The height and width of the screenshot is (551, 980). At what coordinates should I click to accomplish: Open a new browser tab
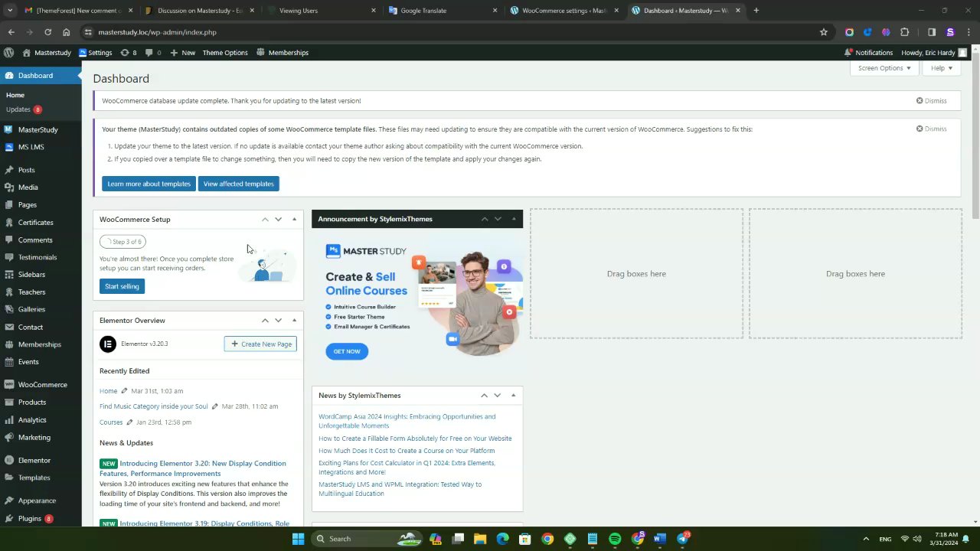pyautogui.click(x=756, y=11)
